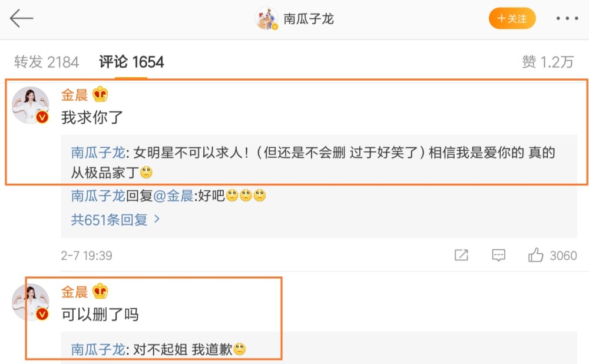The width and height of the screenshot is (589, 364).
Task: Click the 南瓜子龙 title in header
Action: pyautogui.click(x=309, y=18)
